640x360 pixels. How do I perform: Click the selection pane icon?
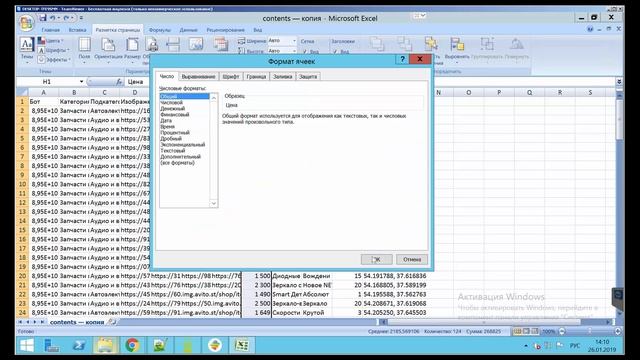pyautogui.click(x=431, y=44)
